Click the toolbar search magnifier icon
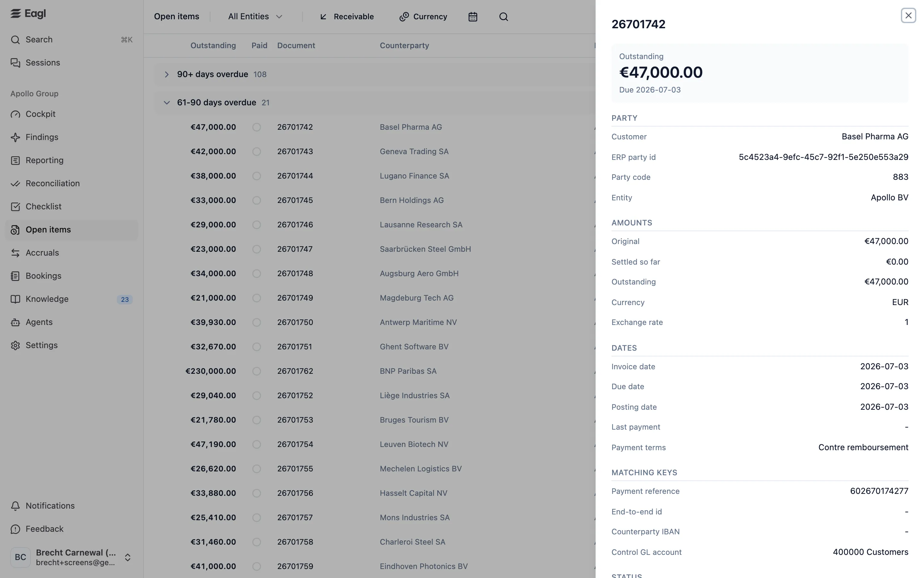The width and height of the screenshot is (924, 578). 504,17
